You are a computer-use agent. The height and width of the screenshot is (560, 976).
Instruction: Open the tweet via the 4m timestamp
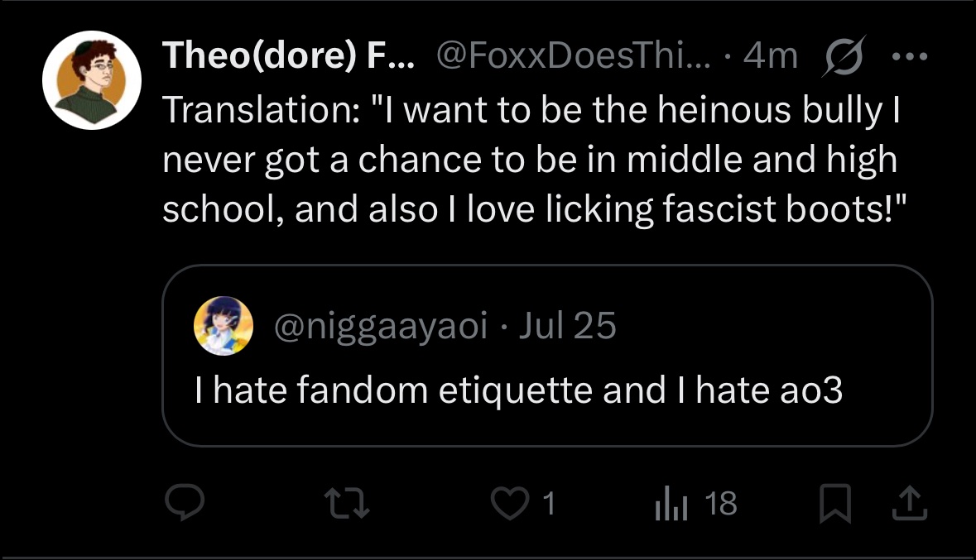tap(771, 55)
